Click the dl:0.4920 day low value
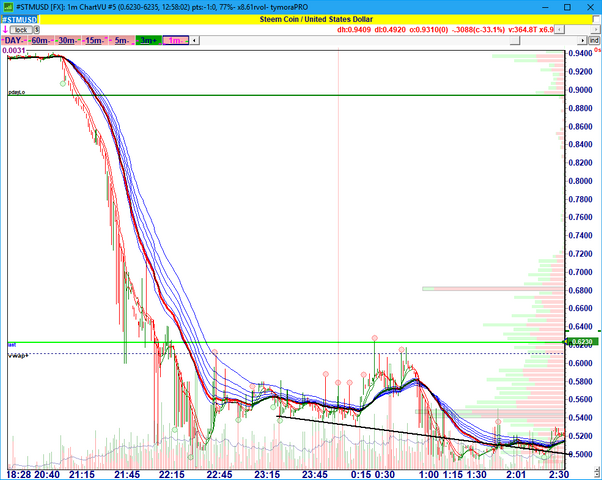 tap(390, 30)
